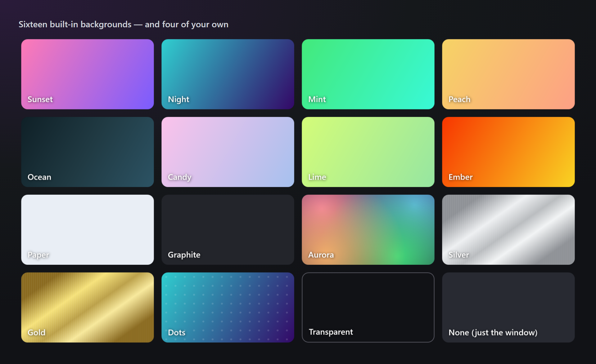Select the Graphite dark background
The height and width of the screenshot is (364, 596).
pos(228,230)
